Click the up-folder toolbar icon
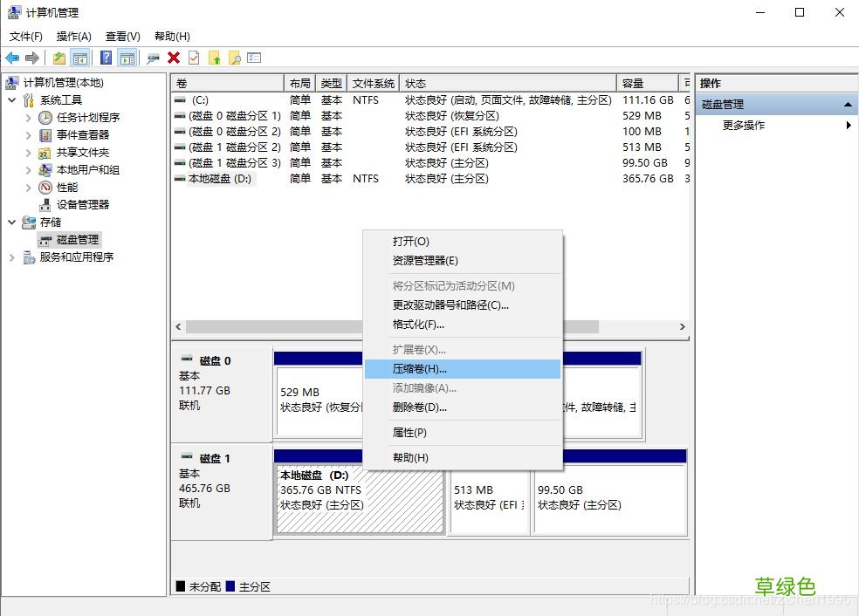Viewport: 859px width, 616px height. pos(59,58)
